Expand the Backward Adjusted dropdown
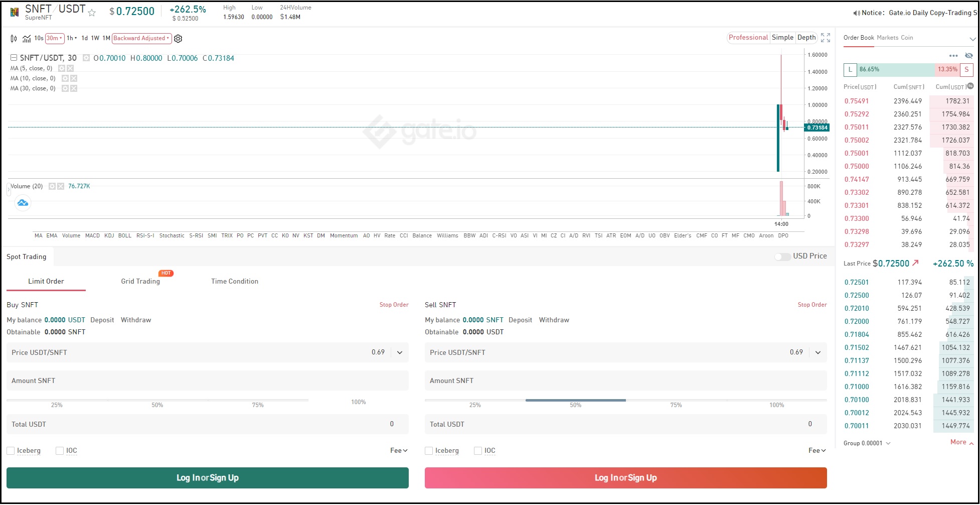 (141, 38)
